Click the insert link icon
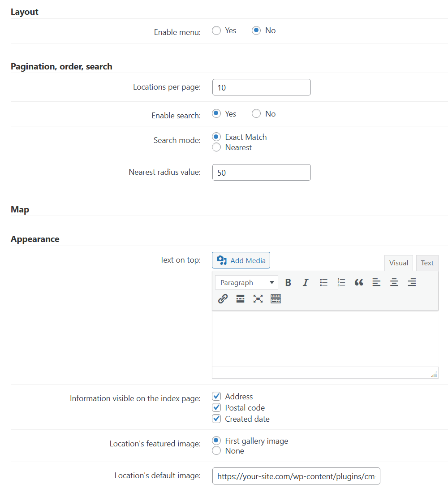Image resolution: width=448 pixels, height=493 pixels. coord(223,298)
